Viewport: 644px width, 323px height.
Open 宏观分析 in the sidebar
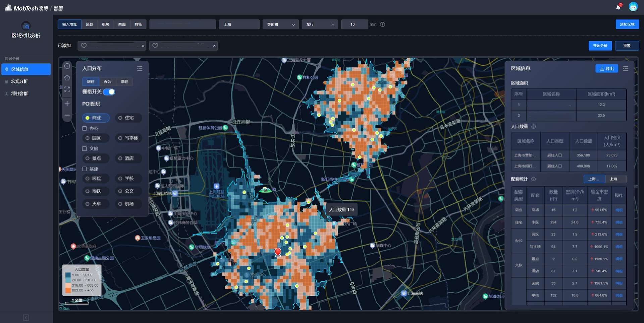pyautogui.click(x=19, y=81)
